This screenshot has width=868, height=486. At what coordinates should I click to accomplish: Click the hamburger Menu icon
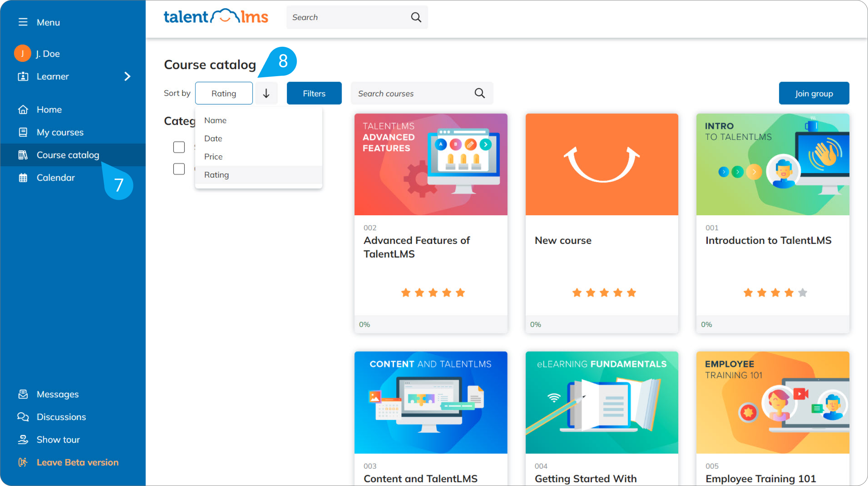23,22
